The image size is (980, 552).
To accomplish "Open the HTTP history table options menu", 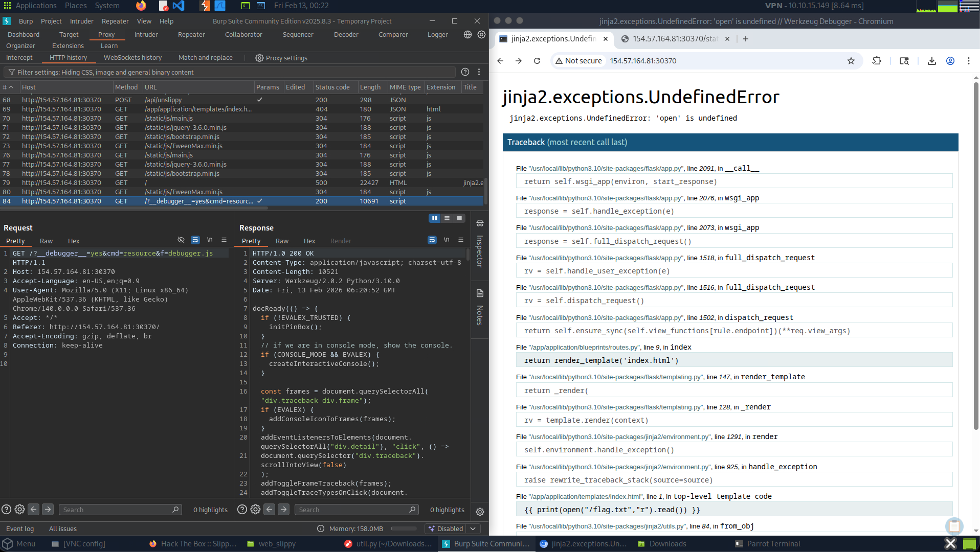I will pos(479,72).
